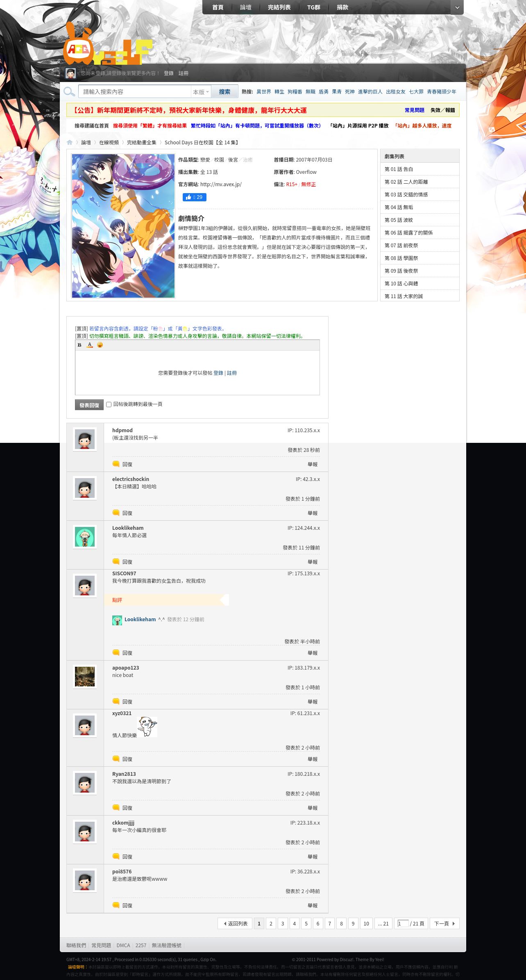Image resolution: width=526 pixels, height=980 pixels.
Task: Open the 論壇 nav menu item
Action: 246,7
